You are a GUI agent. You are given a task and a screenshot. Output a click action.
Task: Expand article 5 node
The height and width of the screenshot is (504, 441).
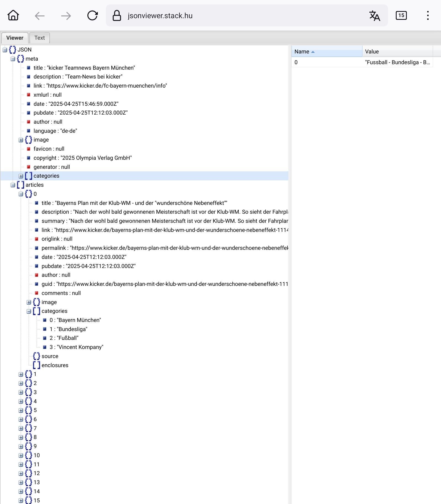(21, 410)
